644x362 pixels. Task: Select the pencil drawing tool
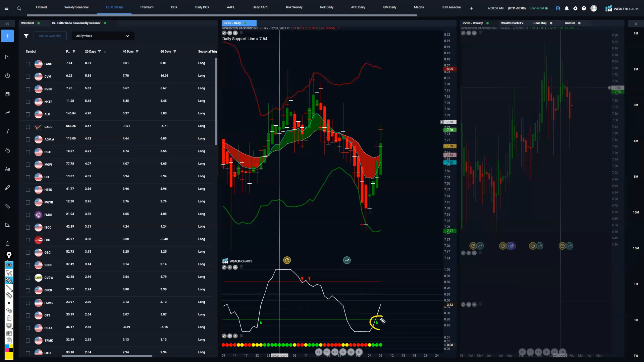7,188
